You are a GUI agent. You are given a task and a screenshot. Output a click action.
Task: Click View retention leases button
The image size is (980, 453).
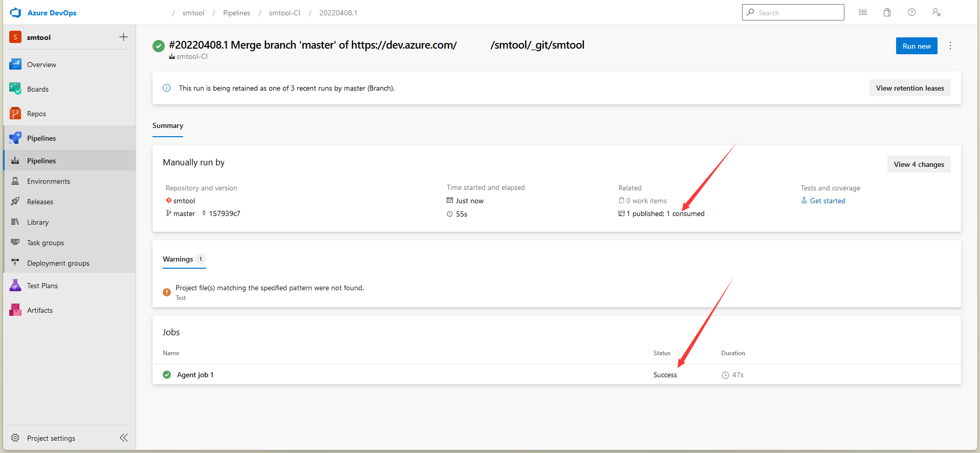pyautogui.click(x=909, y=88)
